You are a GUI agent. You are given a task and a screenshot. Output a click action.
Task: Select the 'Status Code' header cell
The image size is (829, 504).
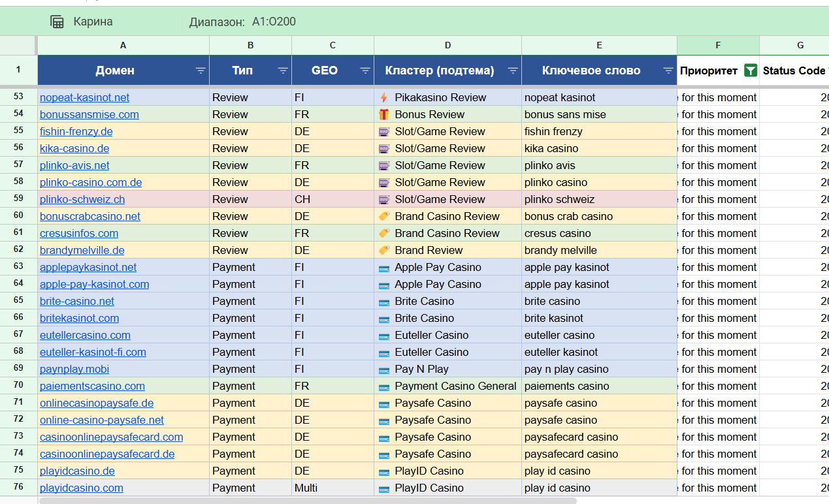(x=794, y=71)
